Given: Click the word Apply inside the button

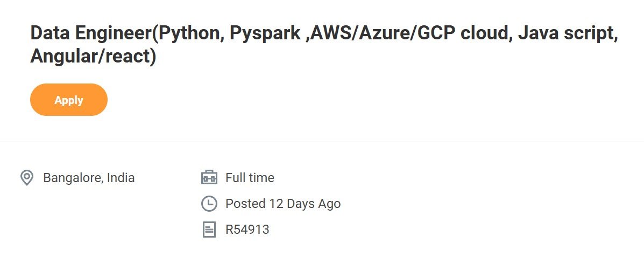Looking at the screenshot, I should coord(68,100).
